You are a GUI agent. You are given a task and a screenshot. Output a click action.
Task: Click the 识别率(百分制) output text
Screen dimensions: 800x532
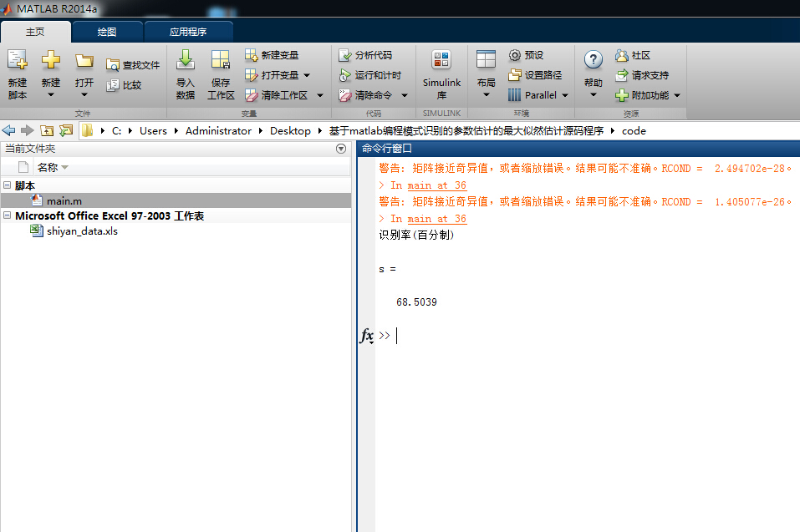416,235
